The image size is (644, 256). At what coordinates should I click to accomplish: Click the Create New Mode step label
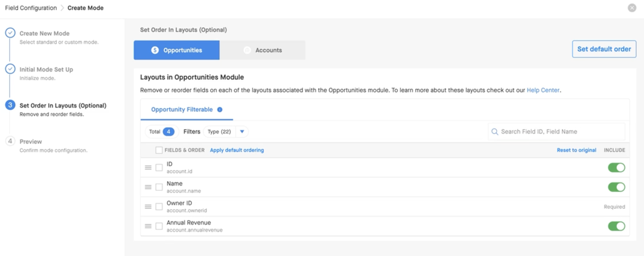tap(44, 33)
